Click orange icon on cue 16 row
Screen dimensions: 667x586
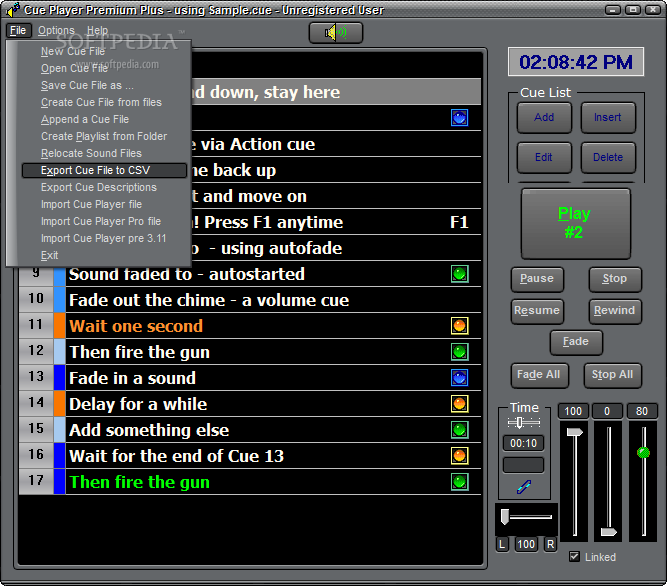tap(459, 455)
